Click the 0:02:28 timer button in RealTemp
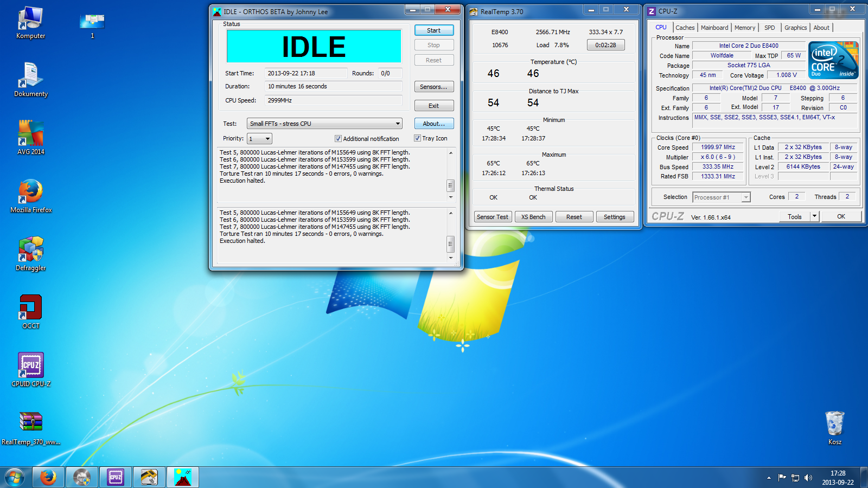This screenshot has height=488, width=868. pos(605,45)
